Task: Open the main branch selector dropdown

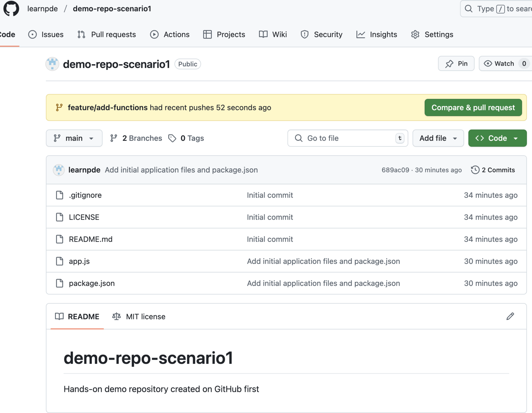Action: 74,138
